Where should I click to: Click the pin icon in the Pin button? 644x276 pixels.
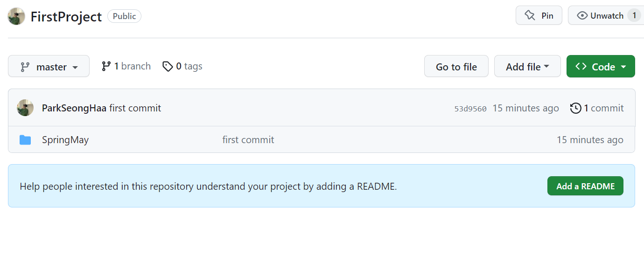coord(530,15)
